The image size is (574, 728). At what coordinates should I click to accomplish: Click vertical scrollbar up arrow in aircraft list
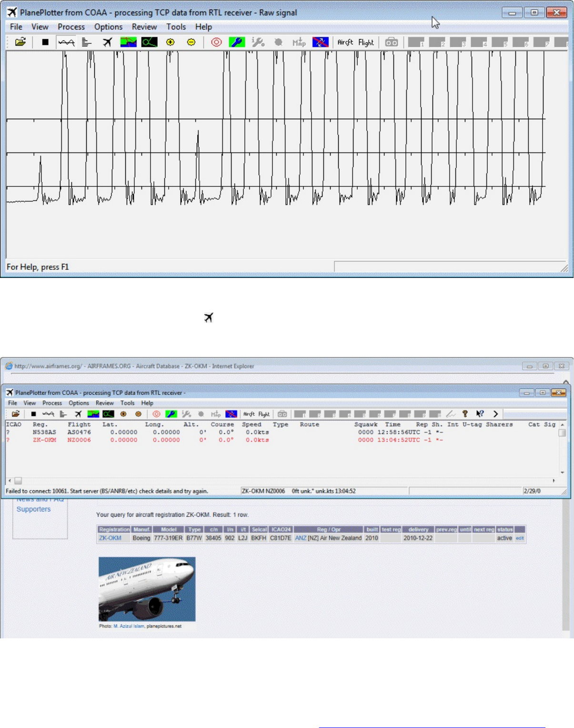[563, 424]
